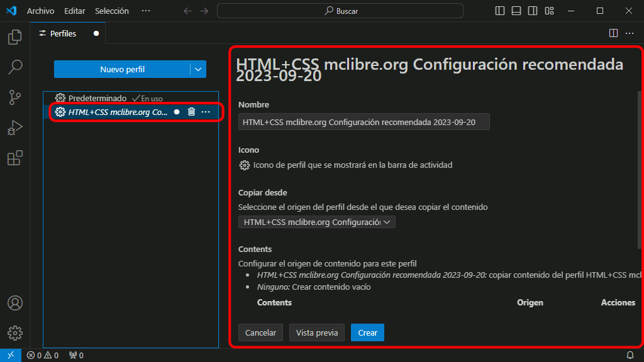
Task: Click the Vista previa button
Action: tap(317, 332)
